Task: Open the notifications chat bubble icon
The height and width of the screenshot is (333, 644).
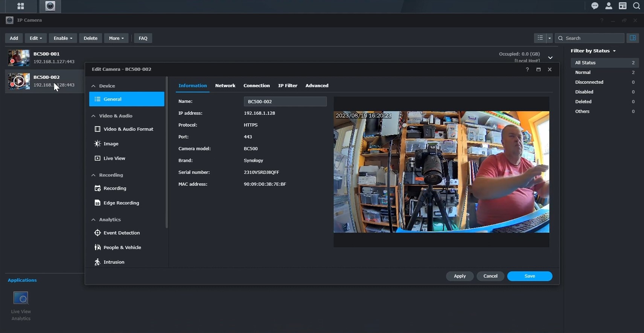Action: (595, 6)
